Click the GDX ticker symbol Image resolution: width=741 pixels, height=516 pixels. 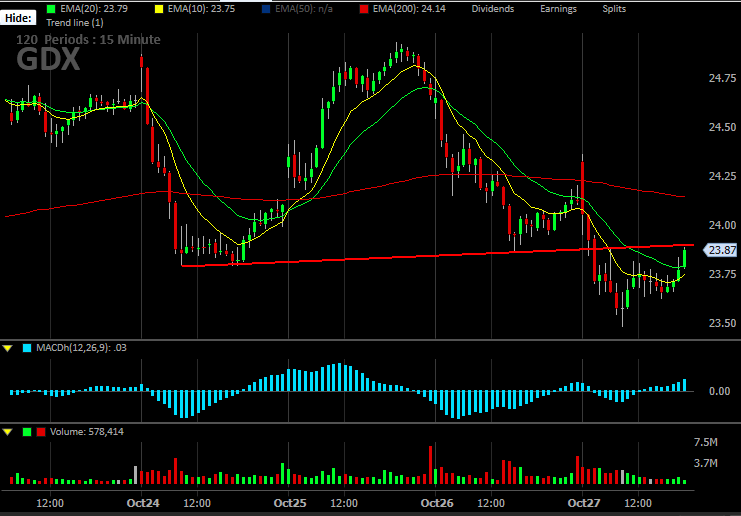48,60
